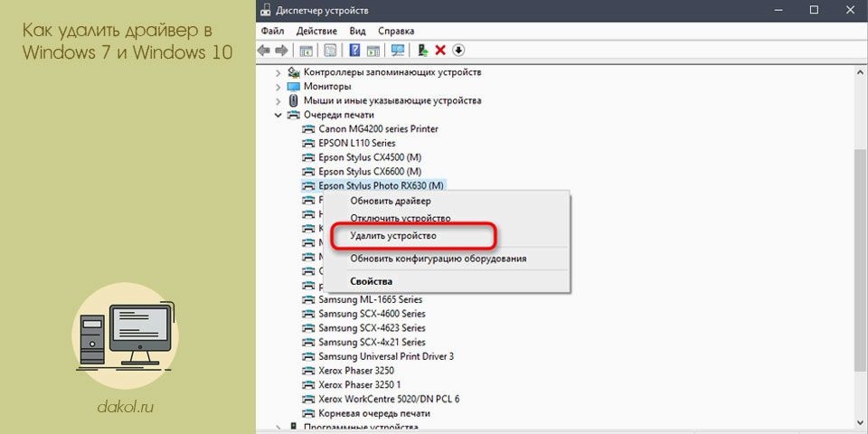Click the blue question mark Help icon

coord(355,51)
